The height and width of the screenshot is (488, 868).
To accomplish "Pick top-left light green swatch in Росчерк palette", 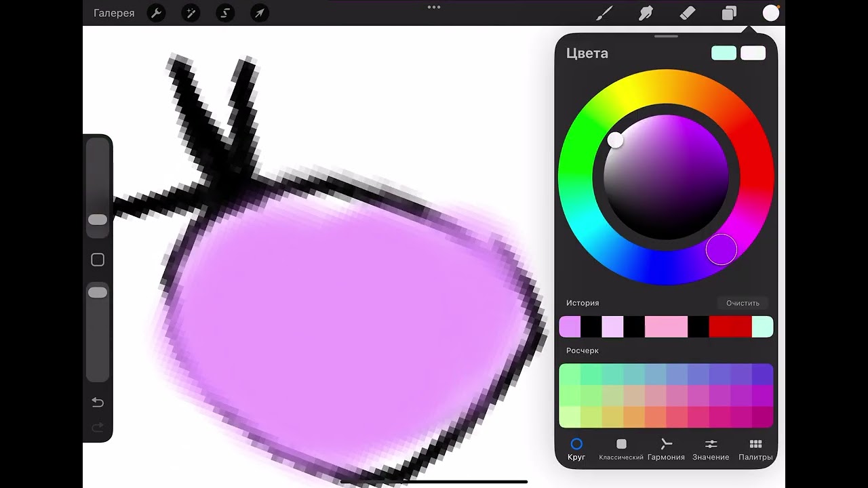I will click(570, 374).
